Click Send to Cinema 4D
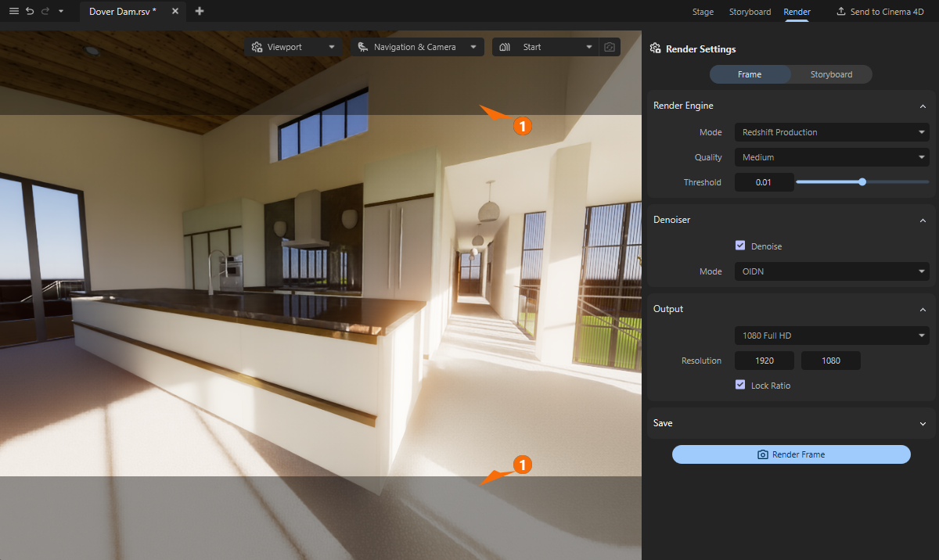The image size is (939, 560). tap(881, 11)
